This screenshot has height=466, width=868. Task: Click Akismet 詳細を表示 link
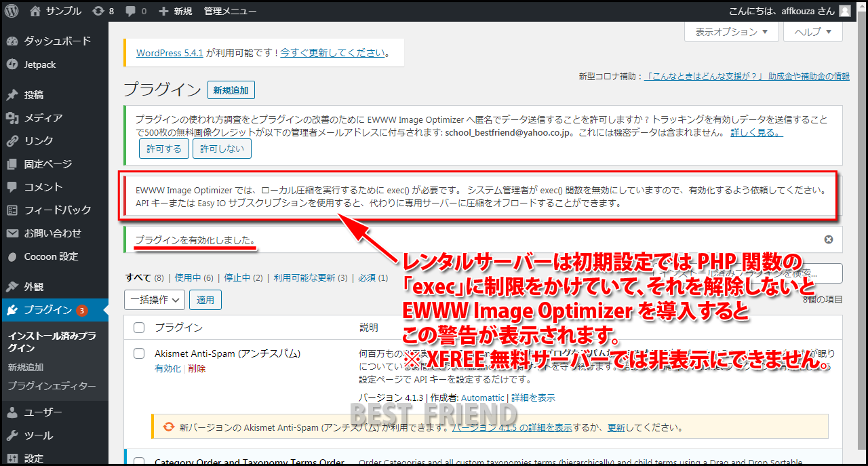(534, 397)
